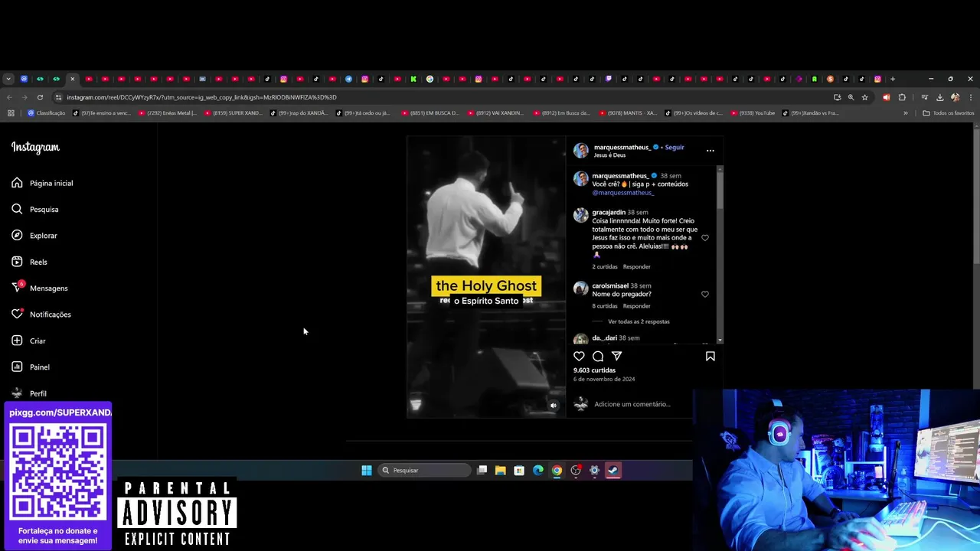Viewport: 980px width, 551px height.
Task: Expand hidden bookmarks chevron
Action: [906, 113]
